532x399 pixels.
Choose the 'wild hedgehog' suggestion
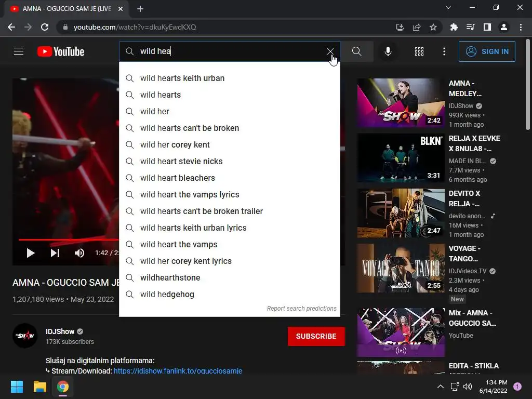tap(229, 294)
